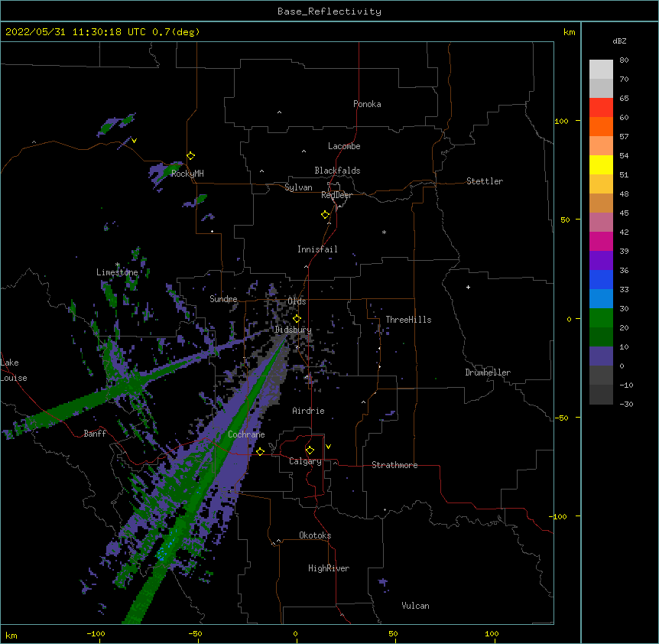Click the Olds town label
Viewport: 659px width, 644px height.
(297, 301)
